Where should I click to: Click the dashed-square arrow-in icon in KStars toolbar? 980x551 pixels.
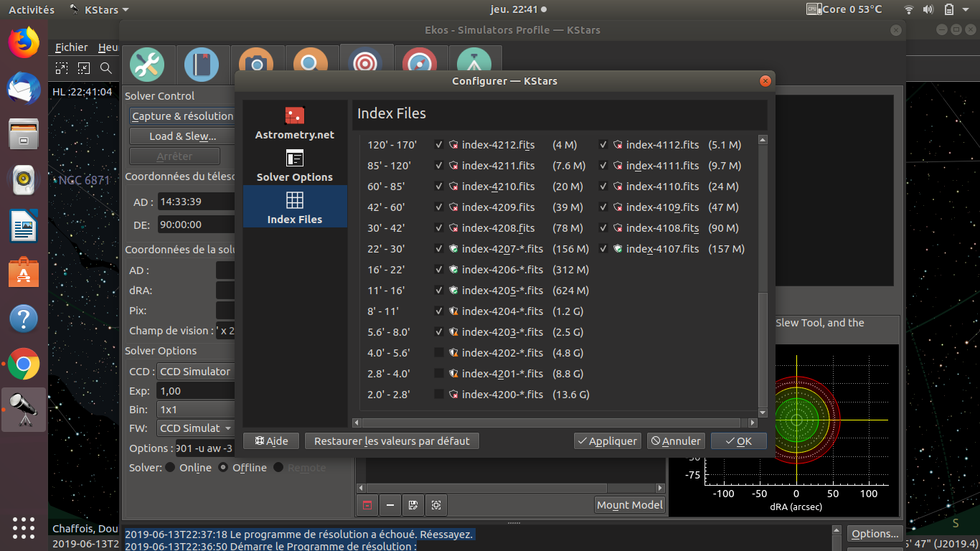point(84,68)
